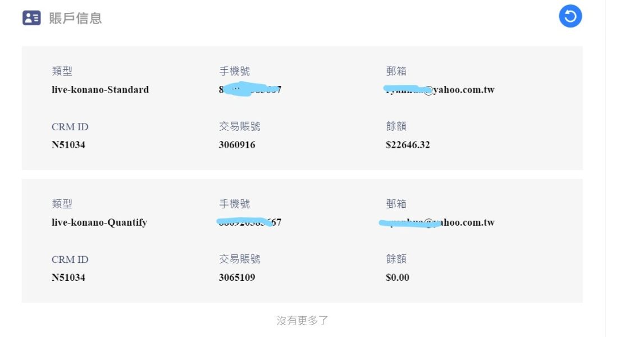Click the 沒有更多了 footer text
Viewport: 644px width, 337px height.
click(302, 321)
